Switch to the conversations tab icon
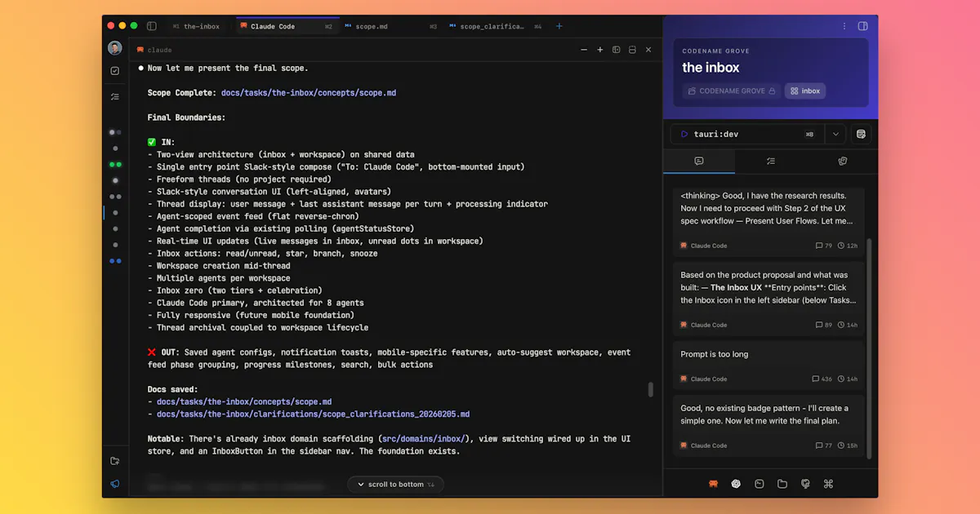Viewport: 980px width, 514px height. pos(699,162)
